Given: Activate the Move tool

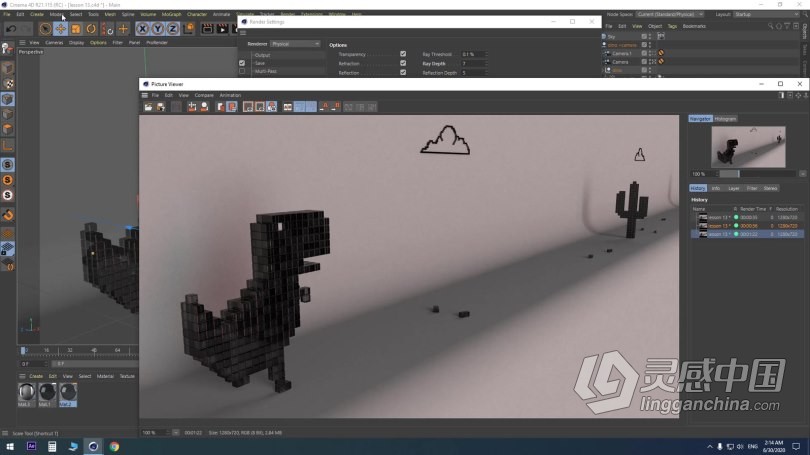Looking at the screenshot, I should pos(60,29).
